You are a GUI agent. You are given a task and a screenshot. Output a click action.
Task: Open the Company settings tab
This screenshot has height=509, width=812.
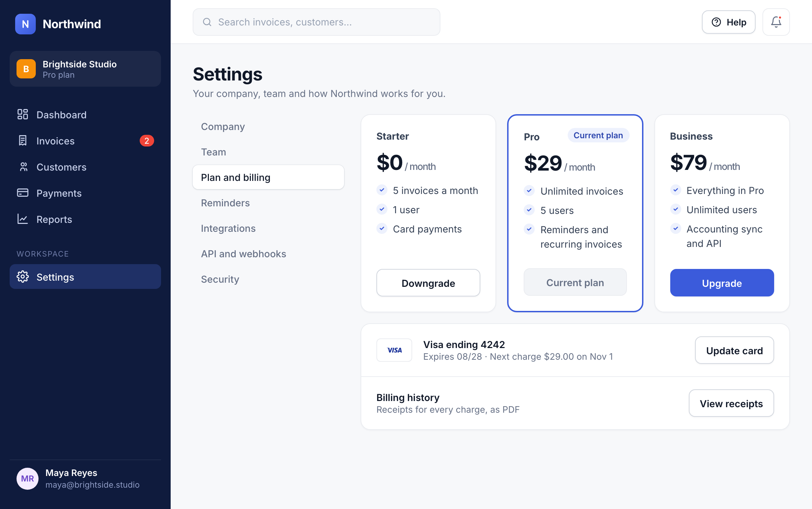point(268,127)
